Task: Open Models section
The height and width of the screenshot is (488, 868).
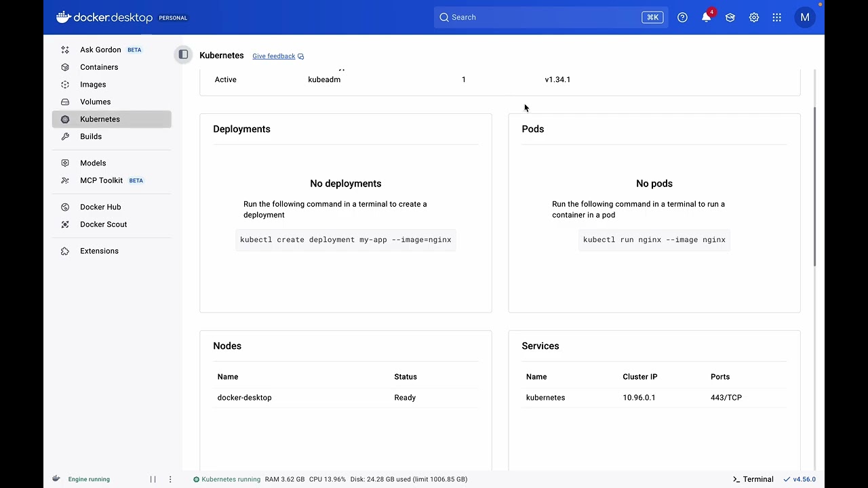Action: point(112,163)
